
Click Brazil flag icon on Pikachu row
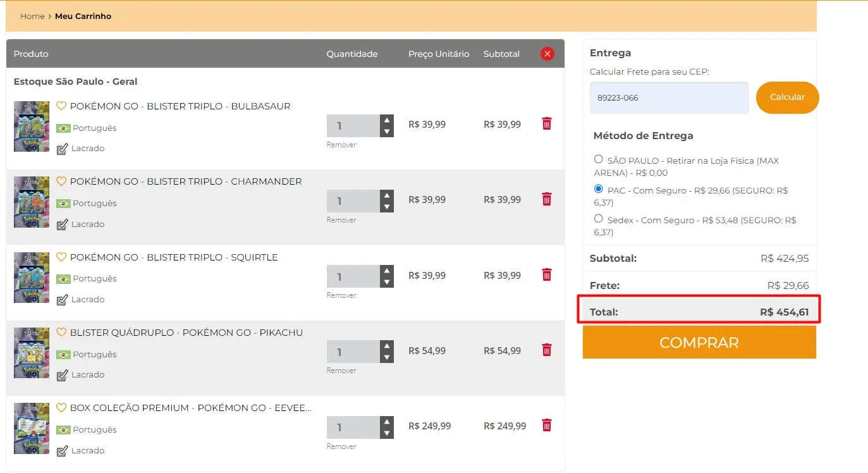[x=63, y=355]
